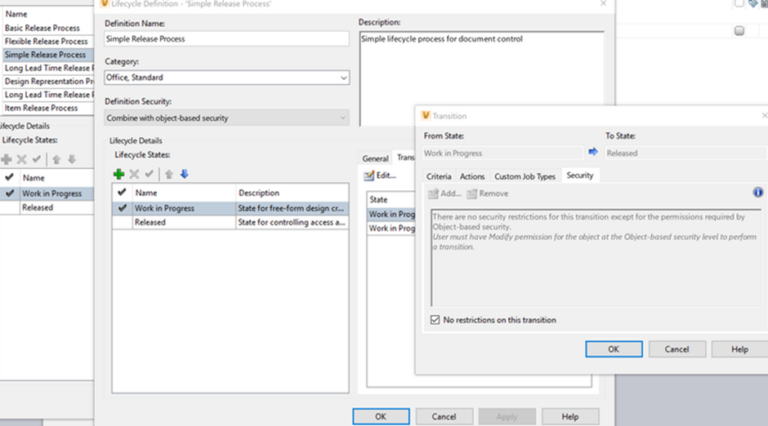Click OK in the Transition dialog
The height and width of the screenshot is (426, 768).
pos(614,349)
